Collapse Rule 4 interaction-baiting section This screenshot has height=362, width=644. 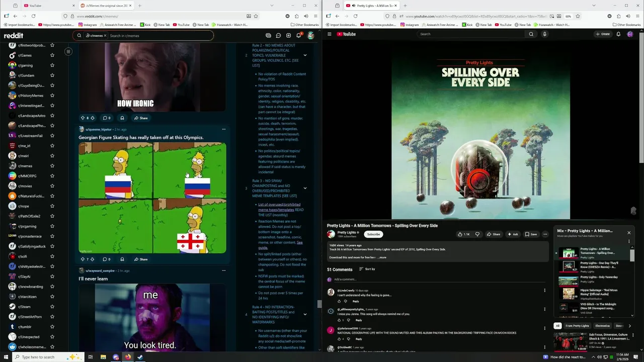click(x=305, y=314)
